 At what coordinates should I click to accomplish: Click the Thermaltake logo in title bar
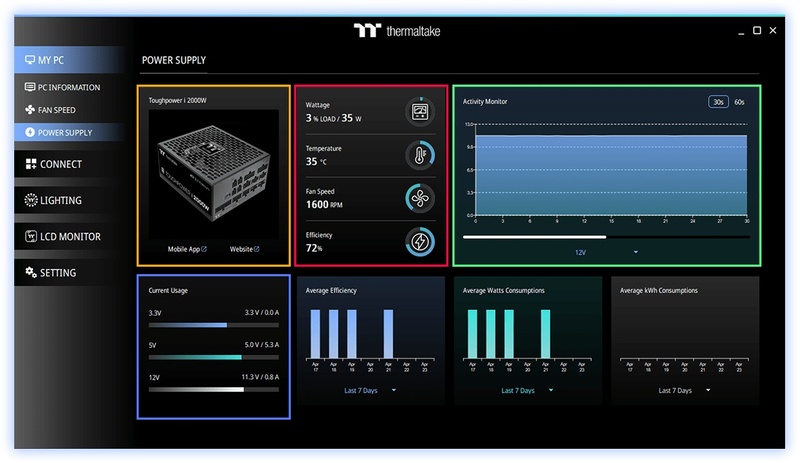[x=397, y=31]
